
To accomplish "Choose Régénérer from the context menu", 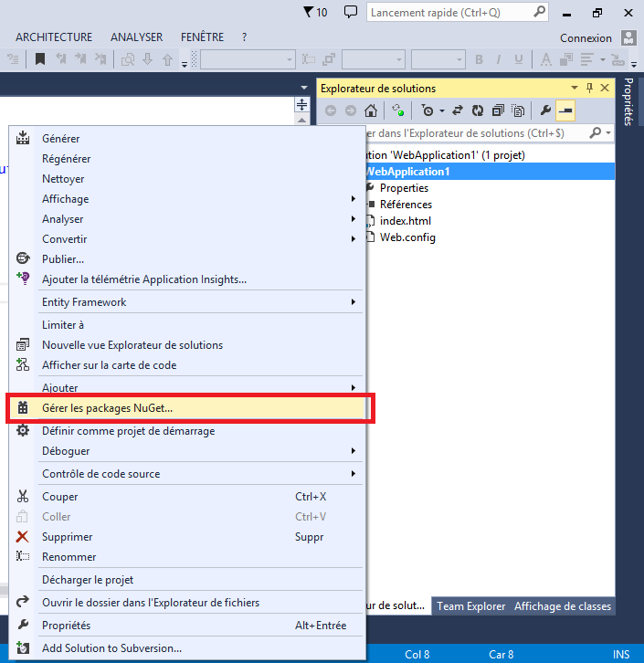I will point(187,159).
